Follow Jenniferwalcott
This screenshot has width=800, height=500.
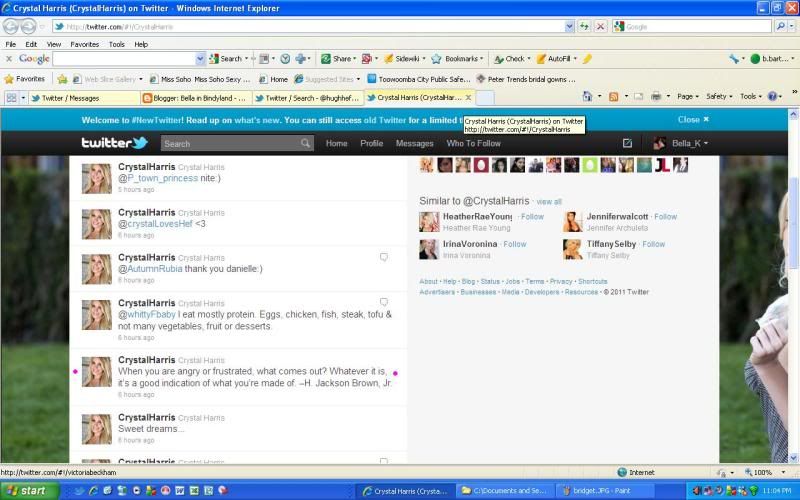tap(665, 217)
